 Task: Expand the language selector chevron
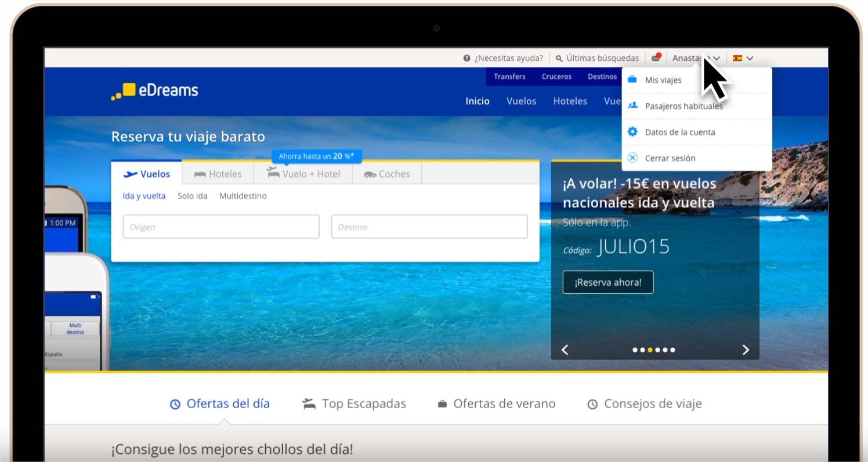(x=750, y=58)
